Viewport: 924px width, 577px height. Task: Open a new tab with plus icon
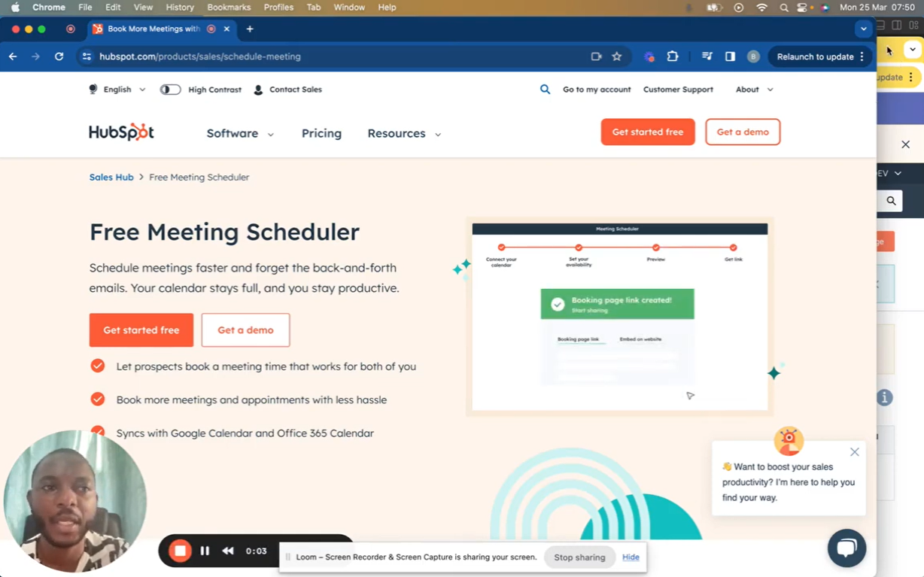[250, 29]
